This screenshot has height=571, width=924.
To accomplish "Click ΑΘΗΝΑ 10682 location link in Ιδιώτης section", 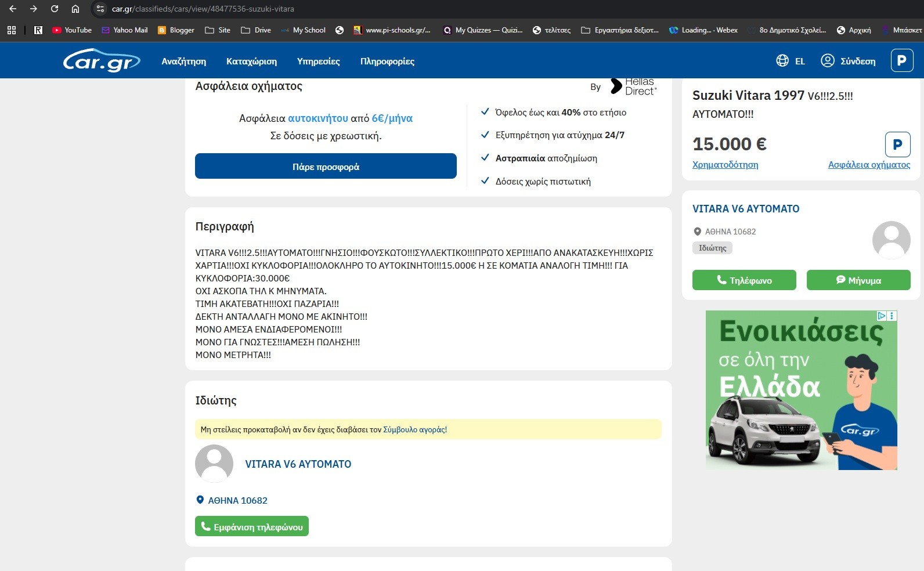I will click(x=232, y=500).
